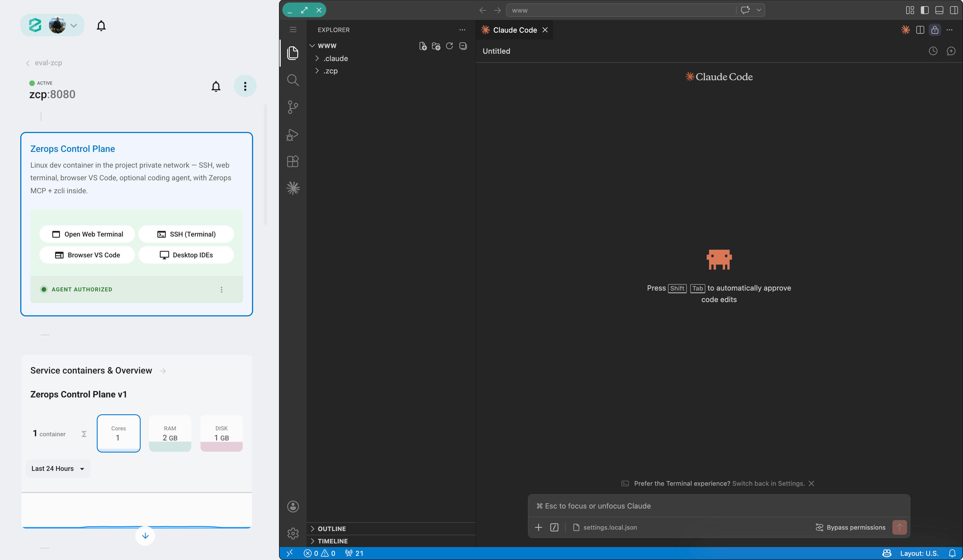963x560 pixels.
Task: Click the Claude spark icon in editor toolbar
Action: [x=905, y=30]
